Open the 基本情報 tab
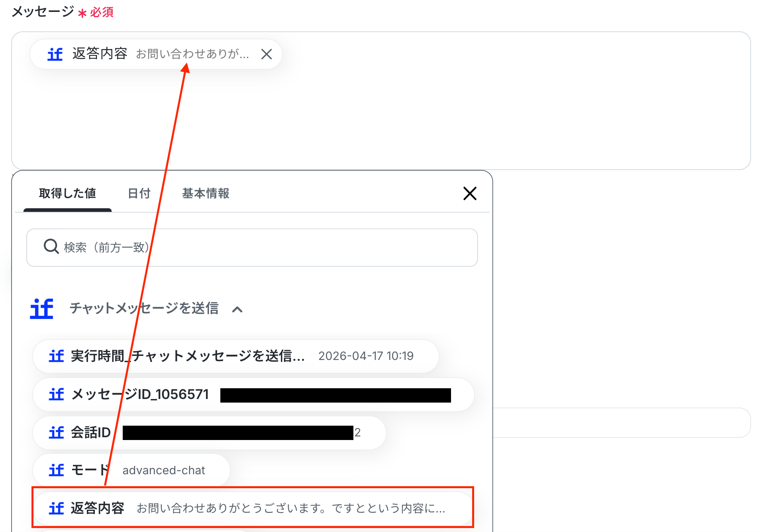This screenshot has height=532, width=761. tap(206, 194)
